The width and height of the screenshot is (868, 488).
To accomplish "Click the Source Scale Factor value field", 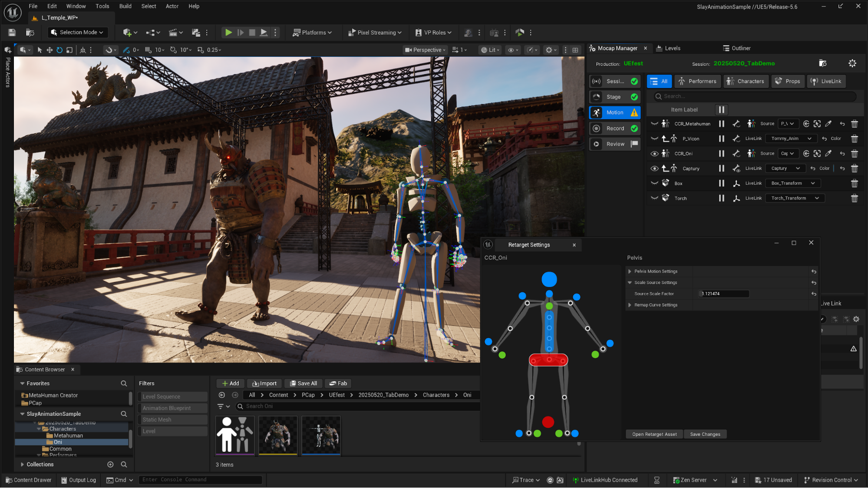I will point(723,294).
